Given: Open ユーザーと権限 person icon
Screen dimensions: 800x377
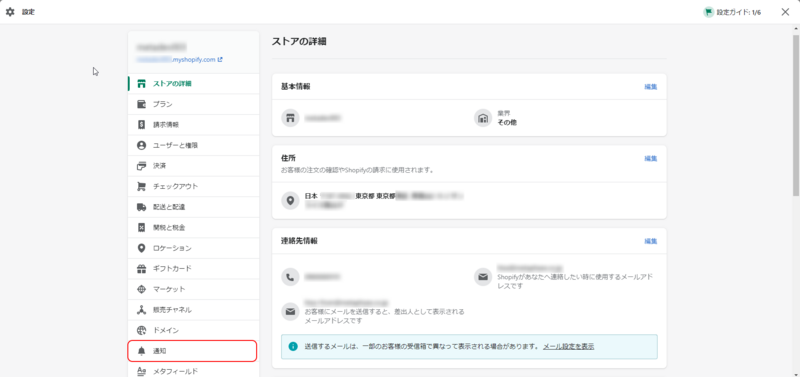Looking at the screenshot, I should (142, 145).
